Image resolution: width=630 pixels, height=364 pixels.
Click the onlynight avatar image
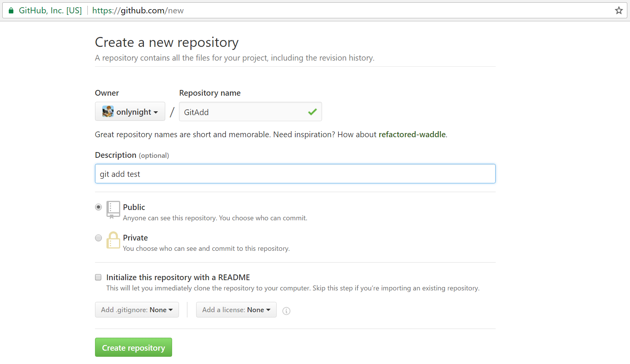tap(108, 112)
